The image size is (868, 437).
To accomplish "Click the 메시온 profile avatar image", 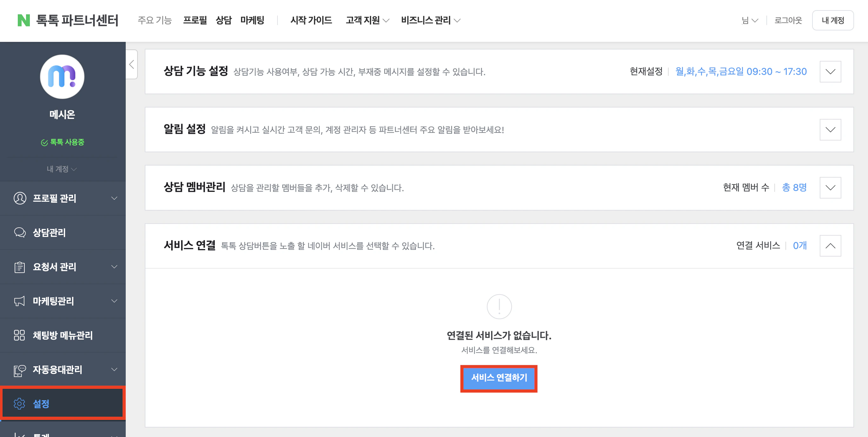I will tap(62, 77).
